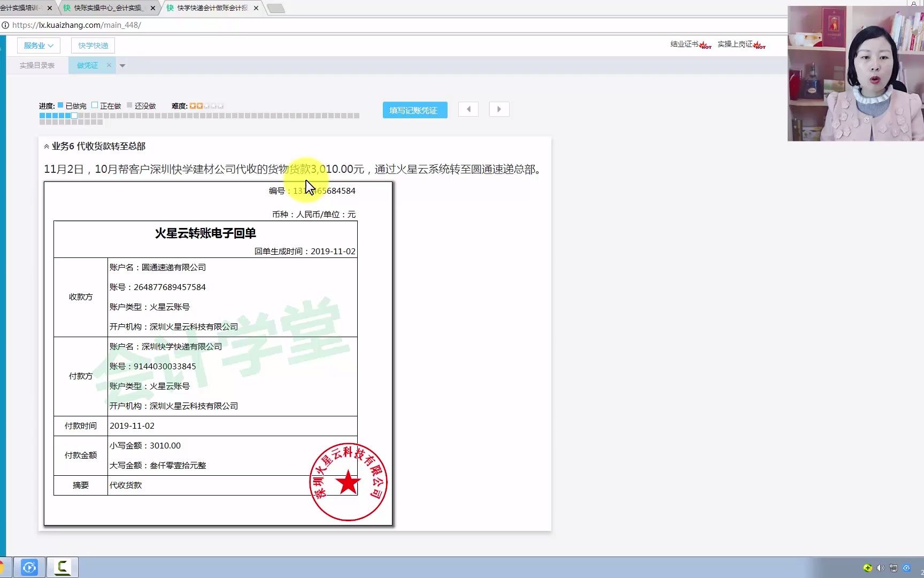Click the 火星云转账电子回单 receipt title
The image size is (924, 578).
pyautogui.click(x=205, y=233)
